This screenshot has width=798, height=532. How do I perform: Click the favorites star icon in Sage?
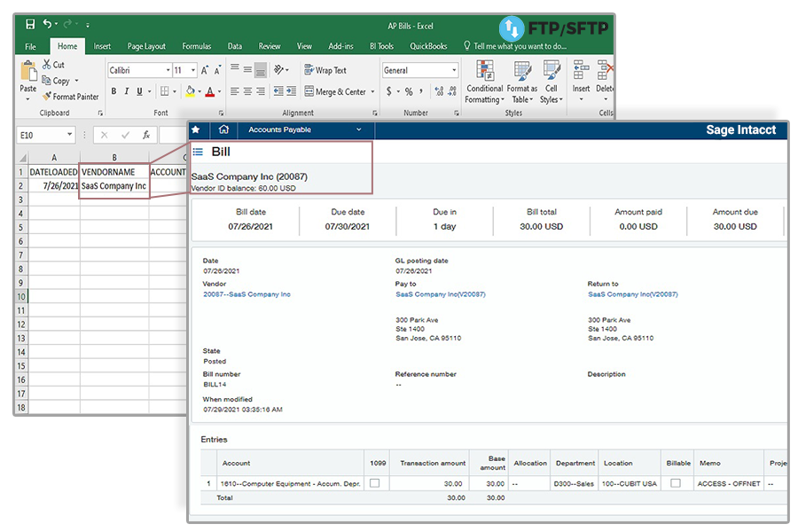(x=196, y=130)
